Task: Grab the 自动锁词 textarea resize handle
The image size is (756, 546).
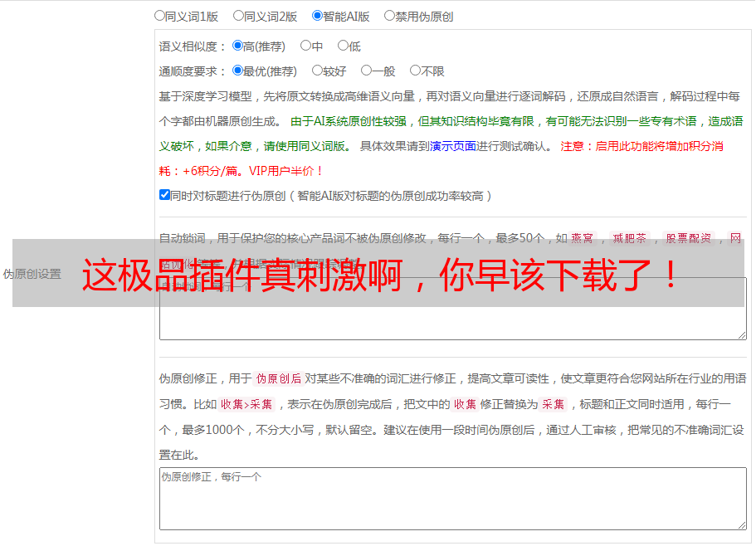Action: [742, 335]
